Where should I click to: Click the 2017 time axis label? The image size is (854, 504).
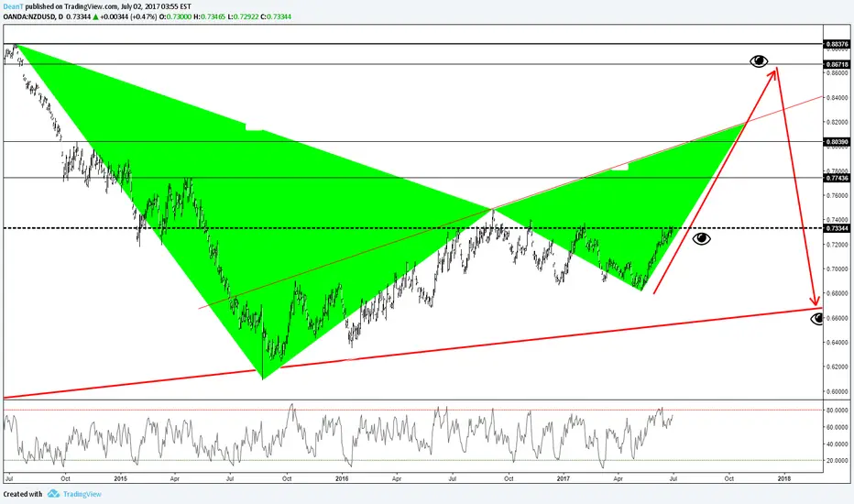click(x=564, y=479)
